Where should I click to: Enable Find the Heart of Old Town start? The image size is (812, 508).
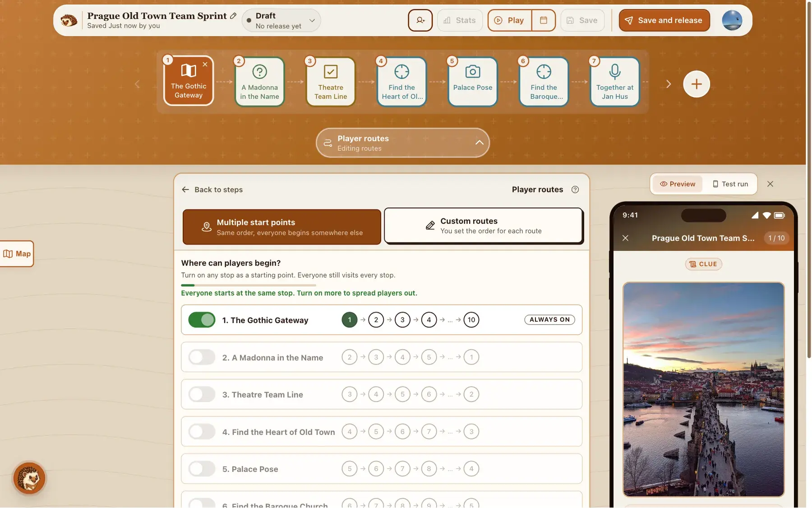coord(202,432)
